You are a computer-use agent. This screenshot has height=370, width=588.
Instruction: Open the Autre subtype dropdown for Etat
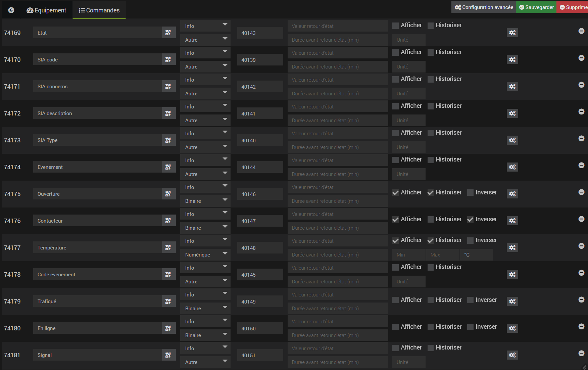pos(205,40)
